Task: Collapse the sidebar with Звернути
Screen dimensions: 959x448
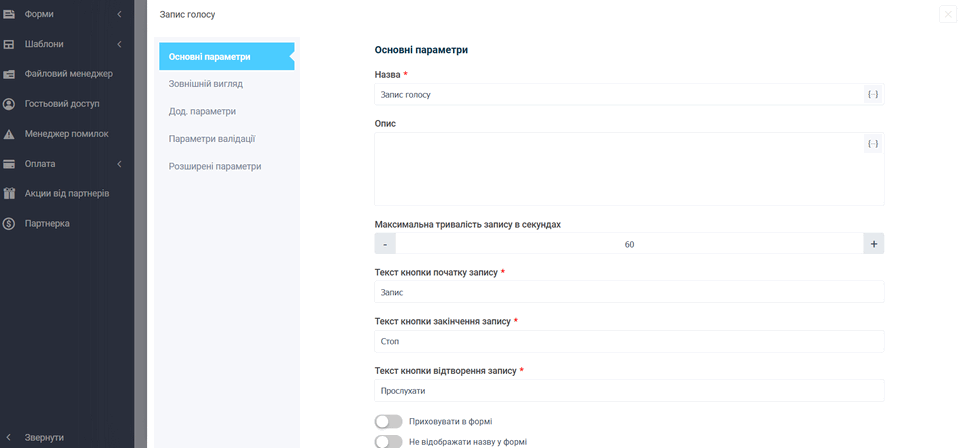Action: point(44,438)
